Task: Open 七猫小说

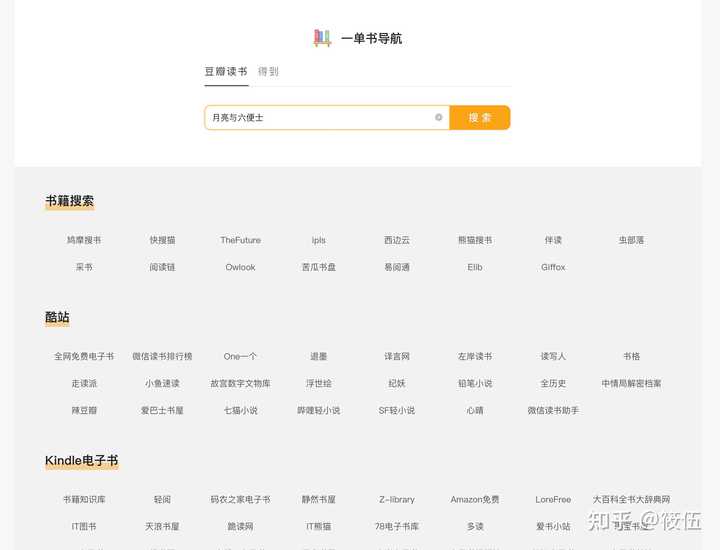Action: tap(240, 410)
